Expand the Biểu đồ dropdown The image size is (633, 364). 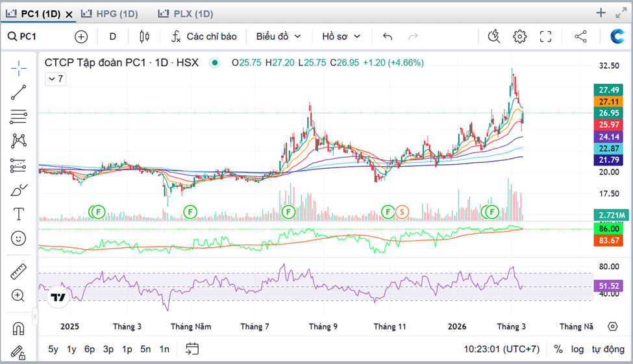(x=279, y=36)
